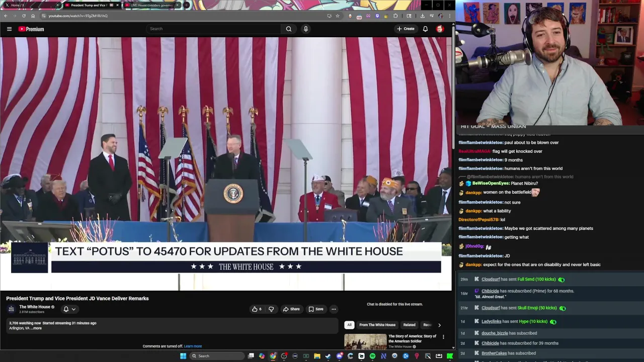
Task: Open Copilot icon in the taskbar
Action: 262,356
